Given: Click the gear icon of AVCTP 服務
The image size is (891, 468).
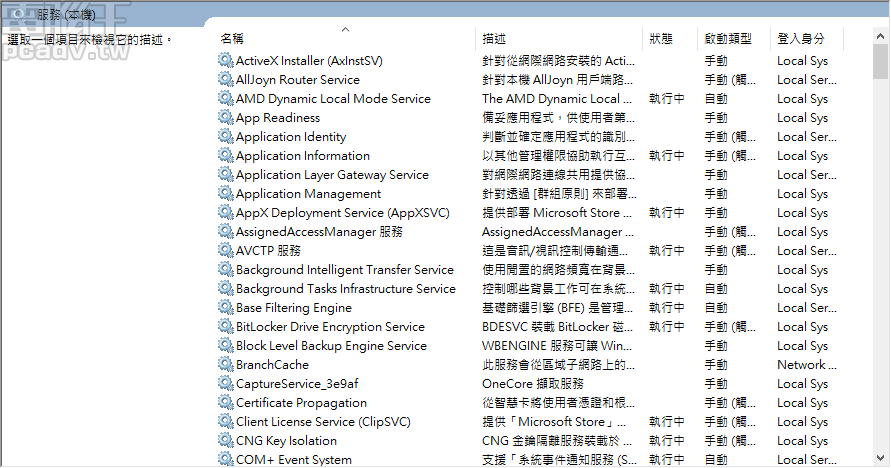Looking at the screenshot, I should coord(226,250).
